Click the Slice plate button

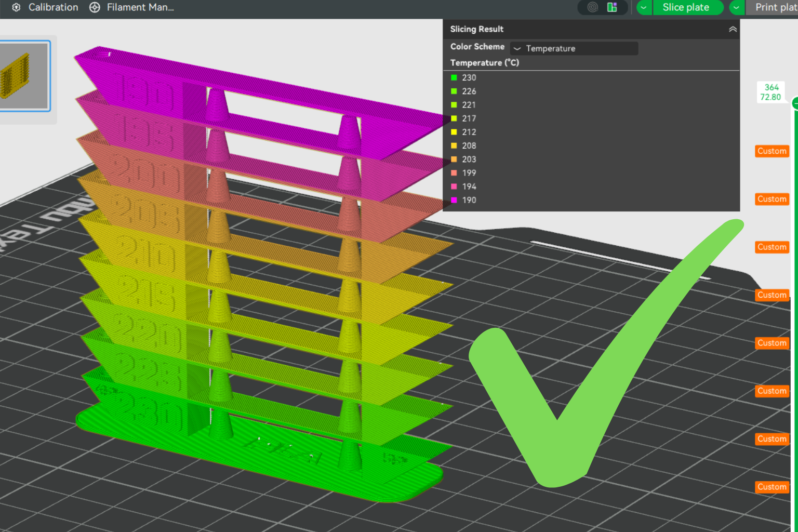[686, 7]
